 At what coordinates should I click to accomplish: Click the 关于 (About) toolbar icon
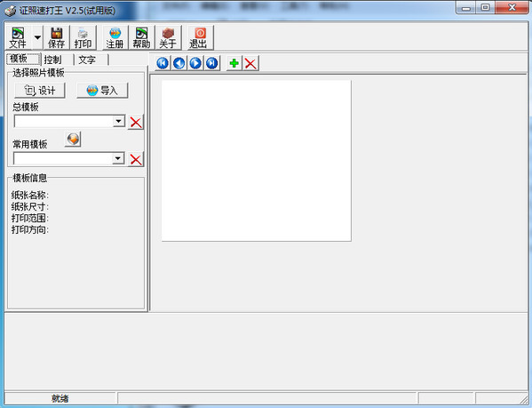tap(168, 37)
